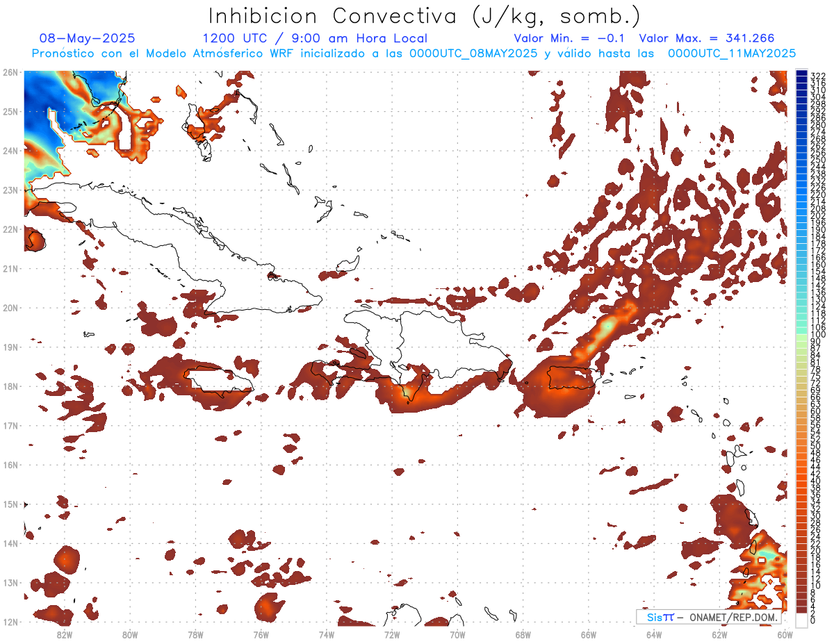
Task: Click the "76W" longitude label
Action: 261,634
